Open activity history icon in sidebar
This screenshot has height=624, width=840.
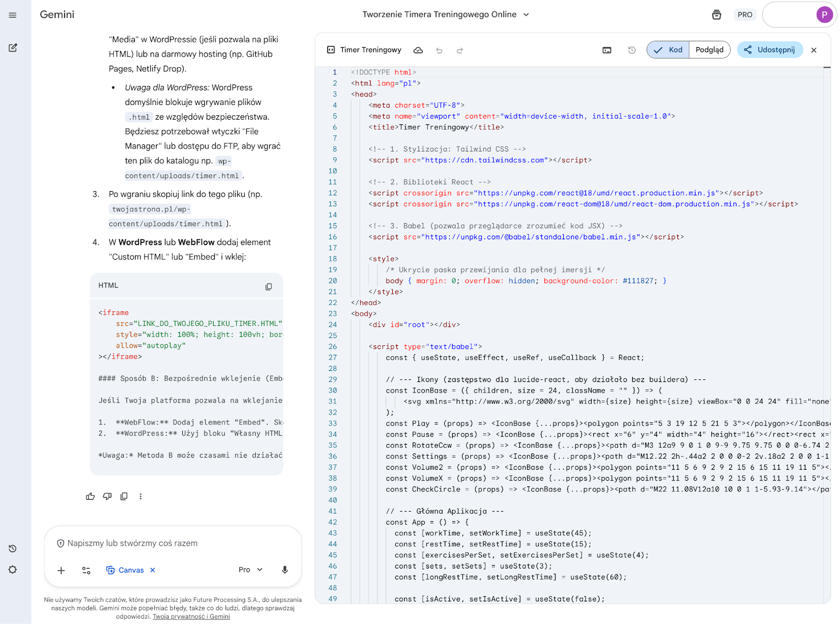coord(13,548)
